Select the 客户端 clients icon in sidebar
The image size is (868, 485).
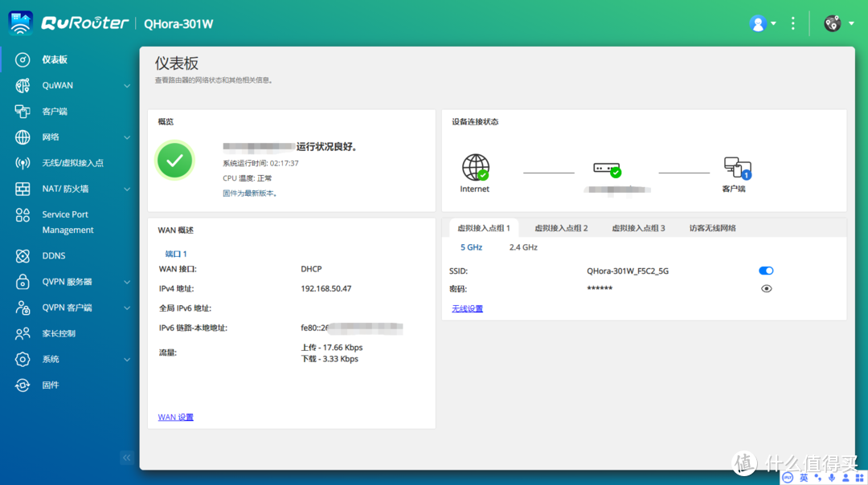pyautogui.click(x=22, y=111)
